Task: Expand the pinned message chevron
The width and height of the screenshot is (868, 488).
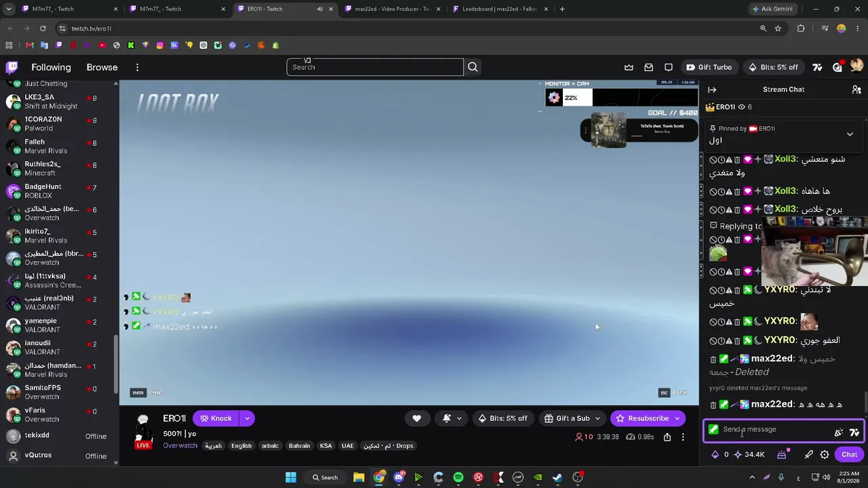Action: 850,134
